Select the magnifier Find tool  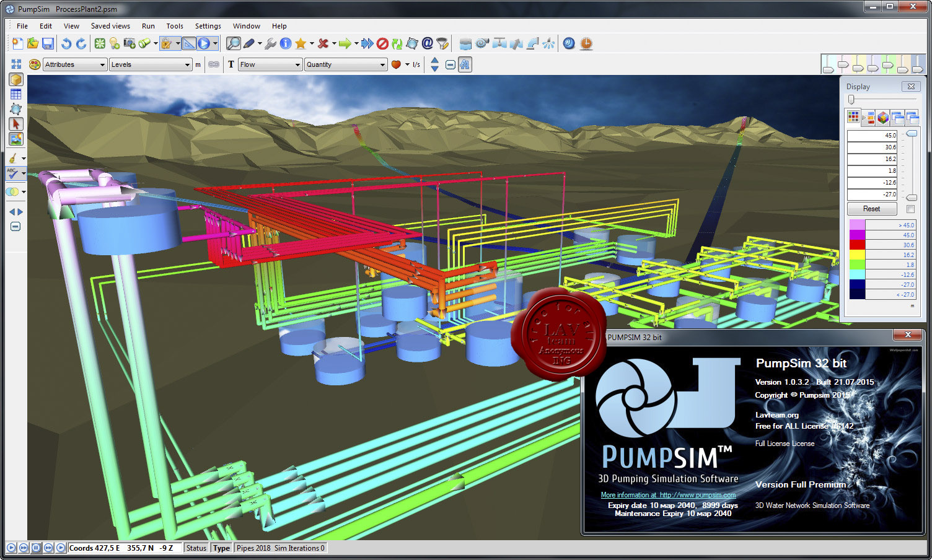234,43
